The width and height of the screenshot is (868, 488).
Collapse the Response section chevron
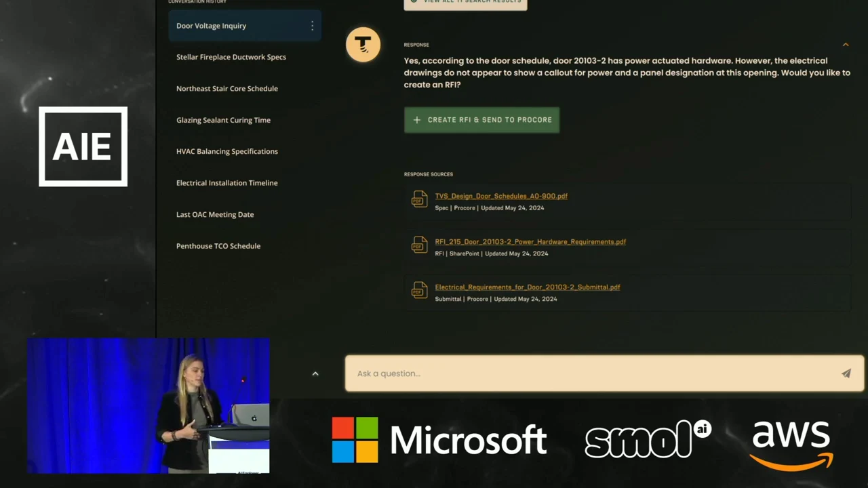coord(846,45)
